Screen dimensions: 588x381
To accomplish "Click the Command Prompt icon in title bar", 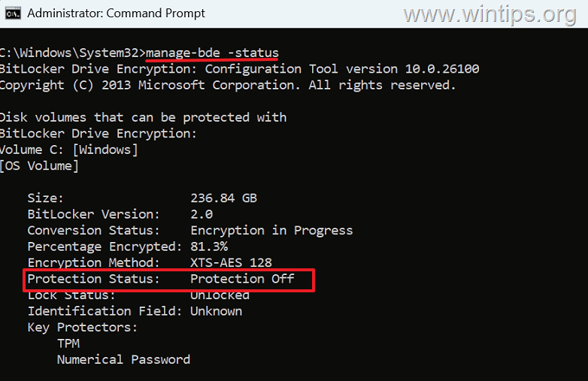I will pos(13,14).
